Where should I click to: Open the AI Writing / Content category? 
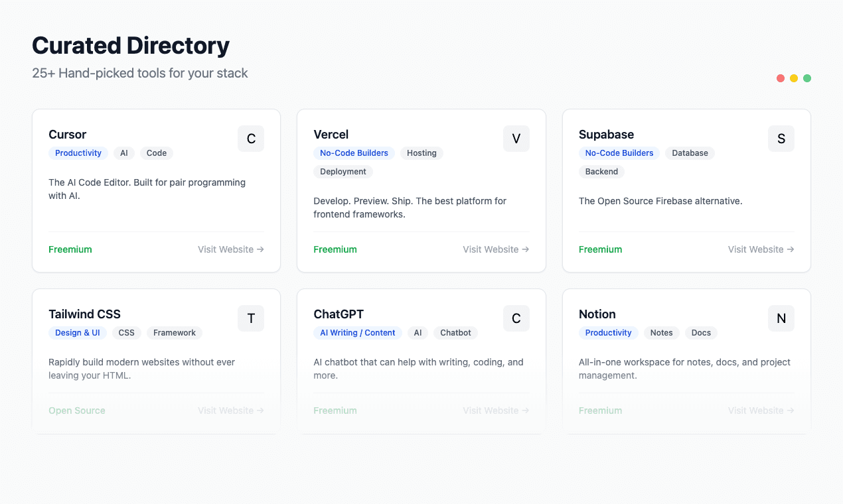pos(358,332)
